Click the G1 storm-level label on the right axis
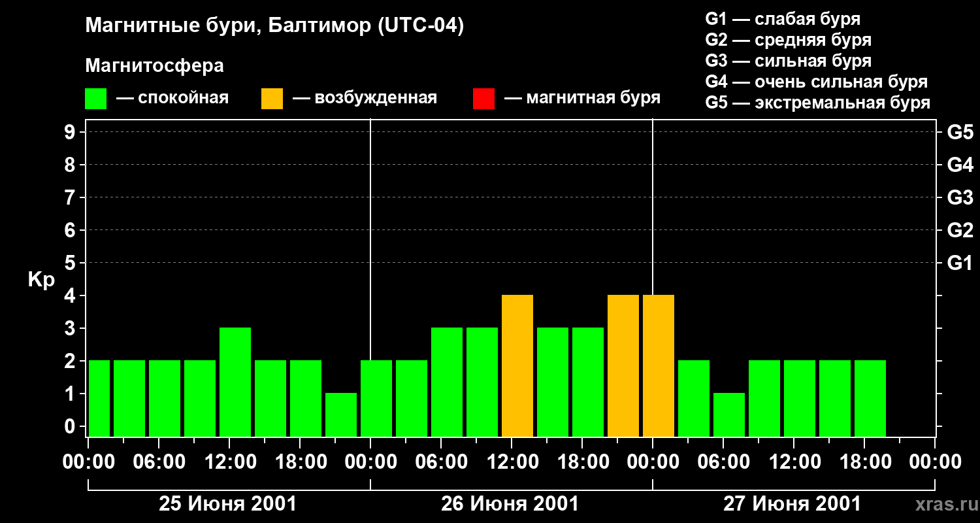The image size is (980, 523). coord(960,263)
